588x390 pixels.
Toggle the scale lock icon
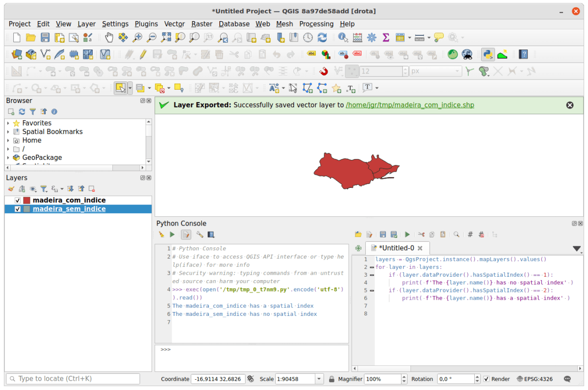[x=332, y=379]
